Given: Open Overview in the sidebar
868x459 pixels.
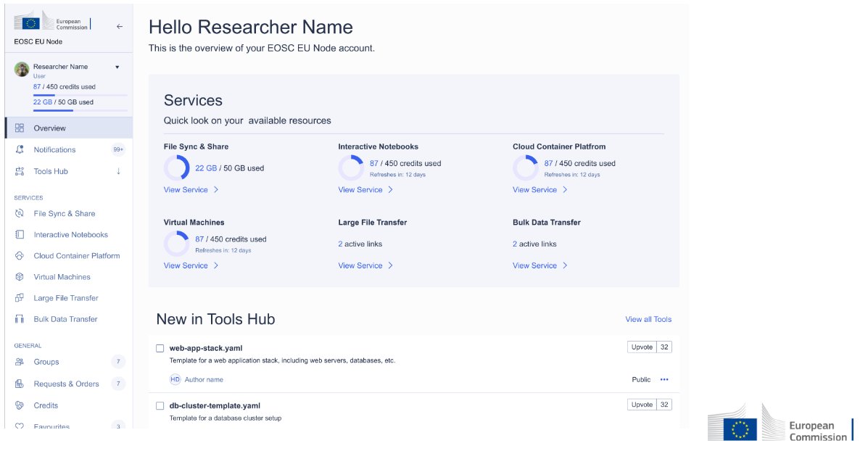Looking at the screenshot, I should [69, 128].
